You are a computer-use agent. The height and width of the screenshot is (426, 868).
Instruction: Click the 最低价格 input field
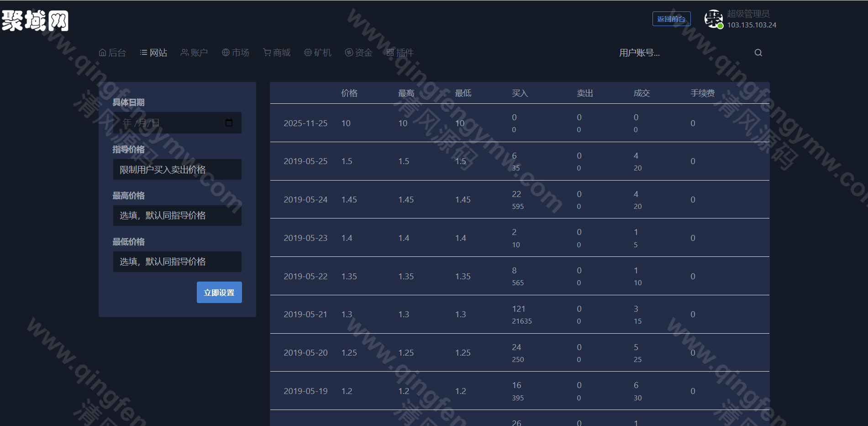pyautogui.click(x=177, y=261)
